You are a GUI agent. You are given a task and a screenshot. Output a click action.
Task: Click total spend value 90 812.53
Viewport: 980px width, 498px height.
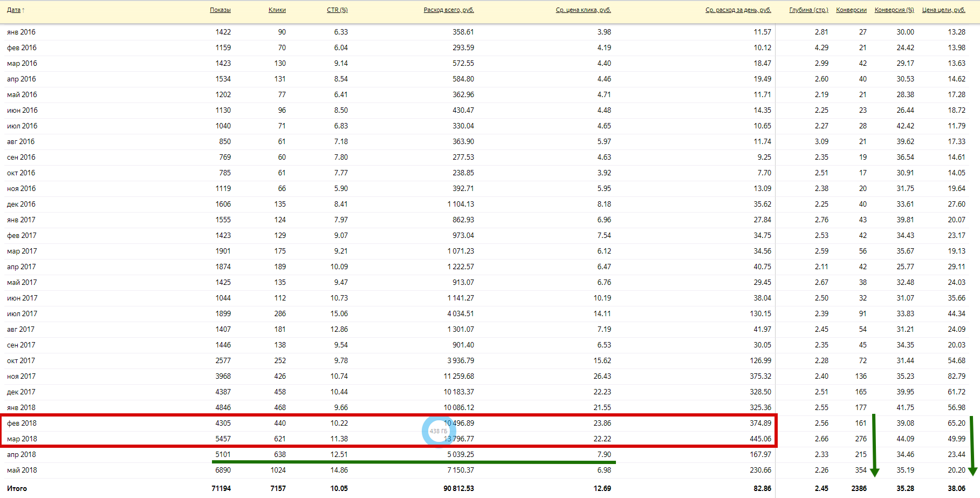click(459, 488)
